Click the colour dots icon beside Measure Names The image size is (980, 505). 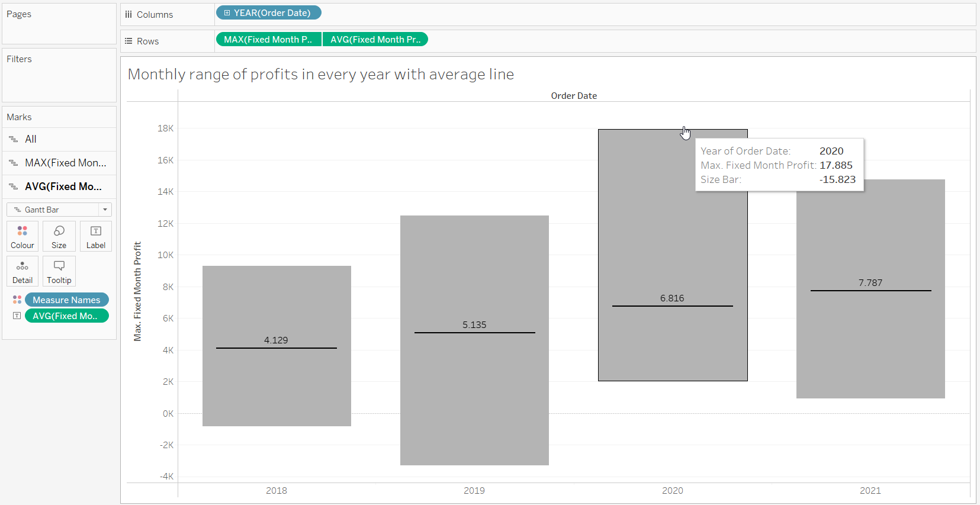click(x=17, y=300)
